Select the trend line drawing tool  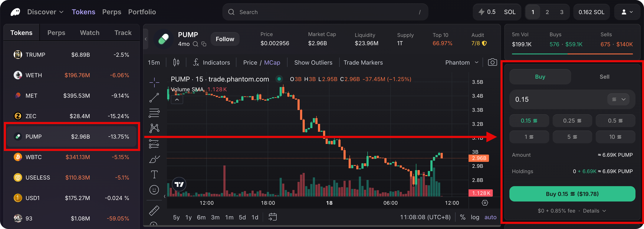[x=154, y=98]
